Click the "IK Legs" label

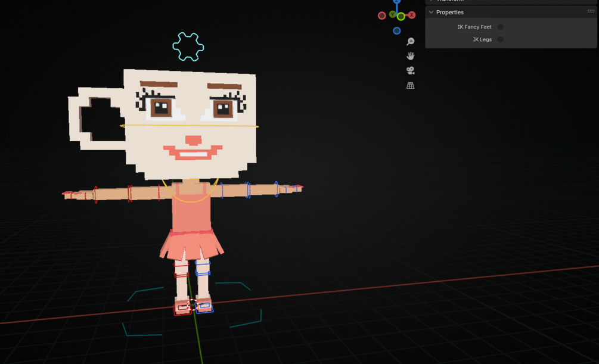point(482,40)
